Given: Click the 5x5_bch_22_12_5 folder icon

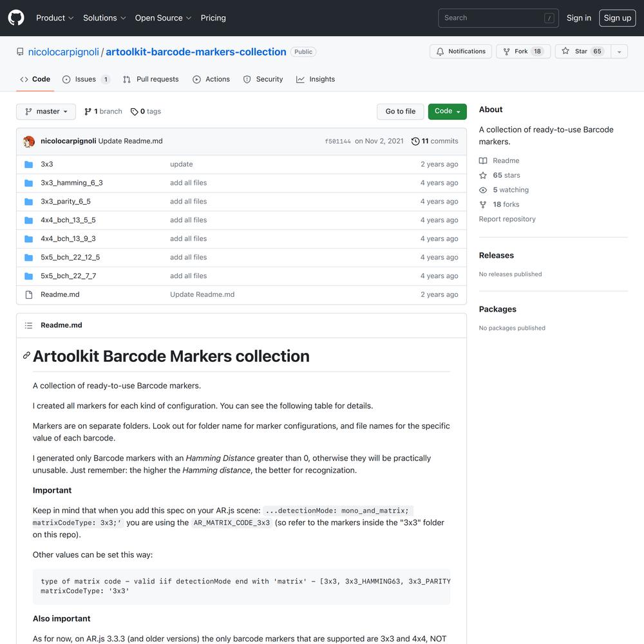Looking at the screenshot, I should coord(29,258).
